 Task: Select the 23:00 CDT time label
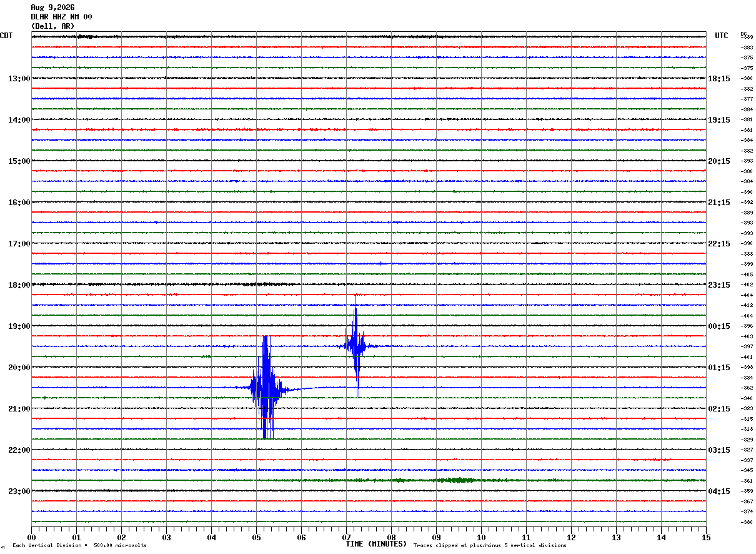[x=19, y=491]
